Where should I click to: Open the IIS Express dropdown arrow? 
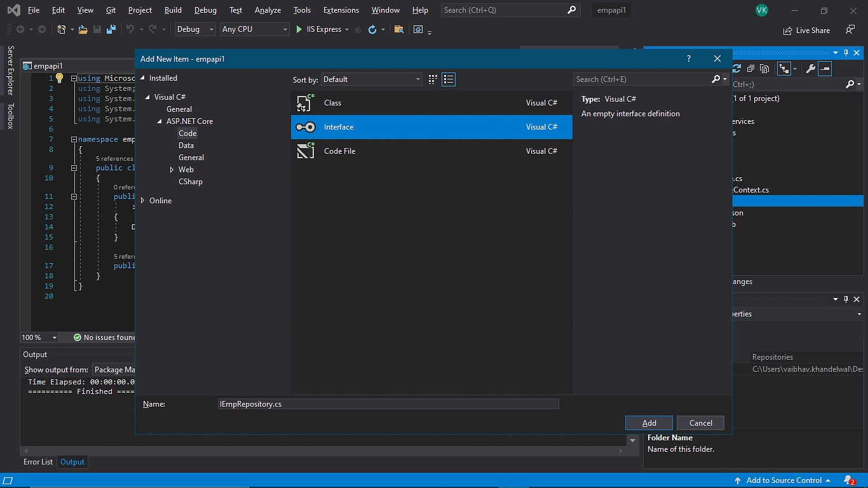pos(347,29)
